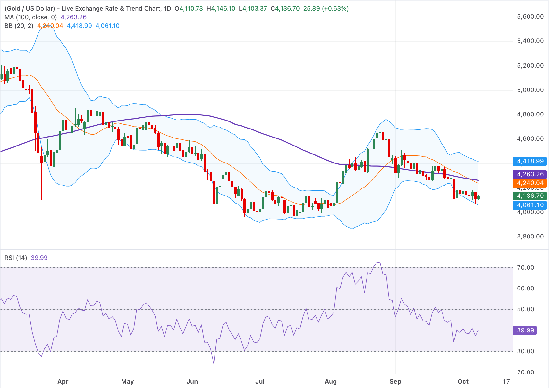Click the Apr label on time axis
This screenshot has height=392, width=549.
63,381
